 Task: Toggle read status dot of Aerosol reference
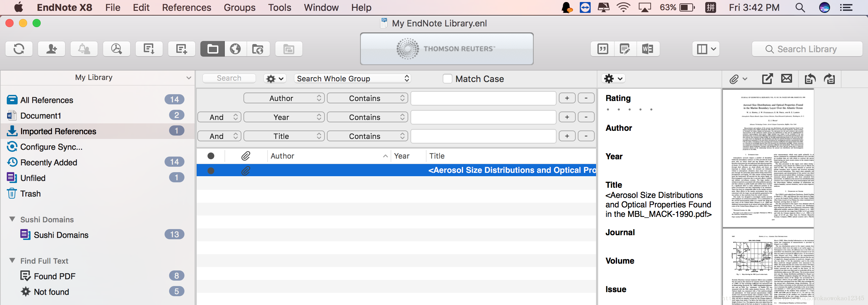(211, 170)
